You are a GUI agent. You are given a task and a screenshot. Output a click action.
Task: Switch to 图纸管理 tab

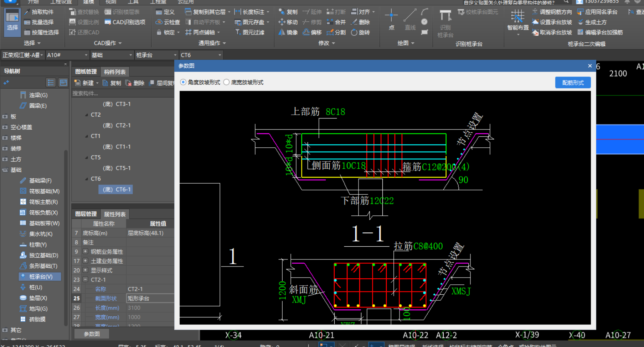tap(86, 72)
